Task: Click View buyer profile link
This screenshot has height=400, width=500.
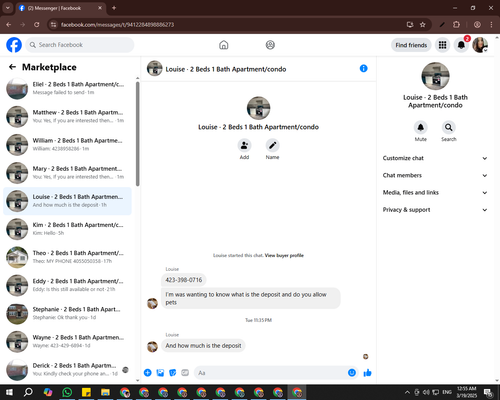Action: pyautogui.click(x=284, y=255)
